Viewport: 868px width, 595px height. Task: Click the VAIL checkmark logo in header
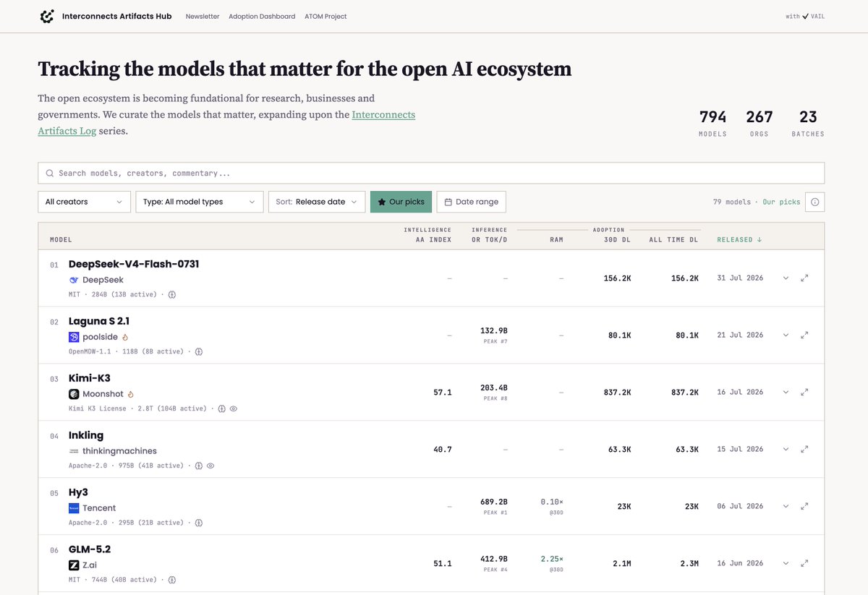click(805, 16)
